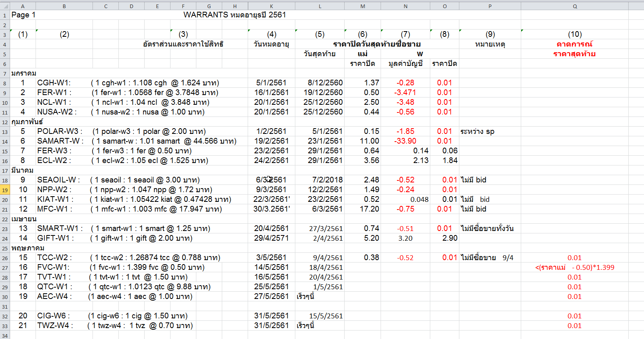
Task: Select column K header
Action: [271, 6]
